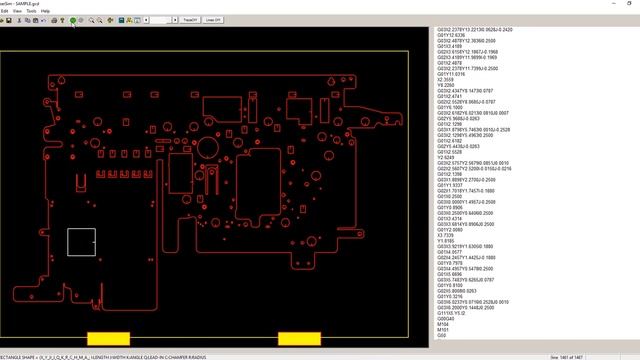This screenshot has width=640, height=360.
Task: Click left arrow beside speed field
Action: [146, 20]
